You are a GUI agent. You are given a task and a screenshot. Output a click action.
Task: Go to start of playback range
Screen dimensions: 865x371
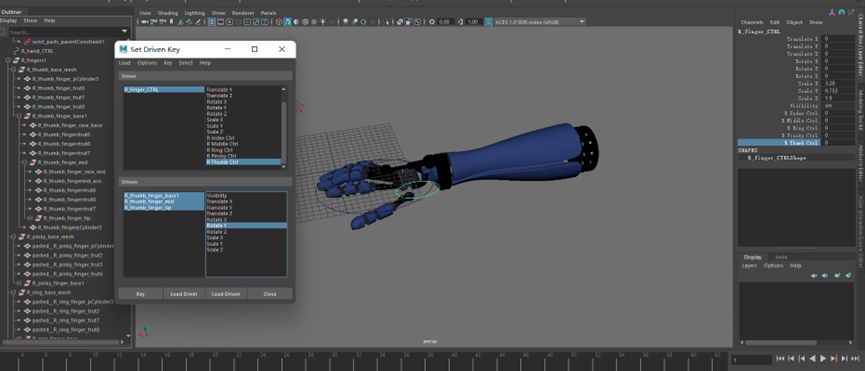780,358
